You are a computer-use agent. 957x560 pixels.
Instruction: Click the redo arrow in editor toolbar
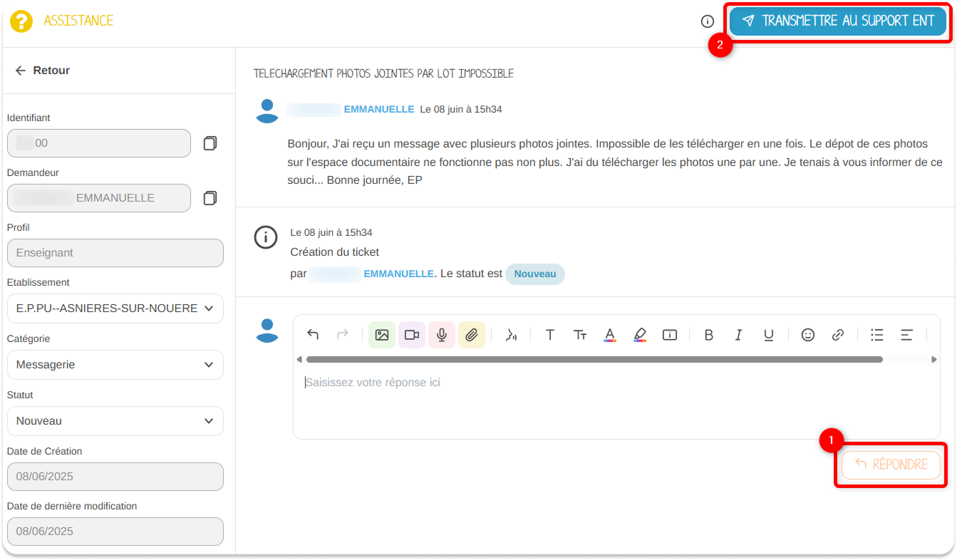pyautogui.click(x=343, y=335)
